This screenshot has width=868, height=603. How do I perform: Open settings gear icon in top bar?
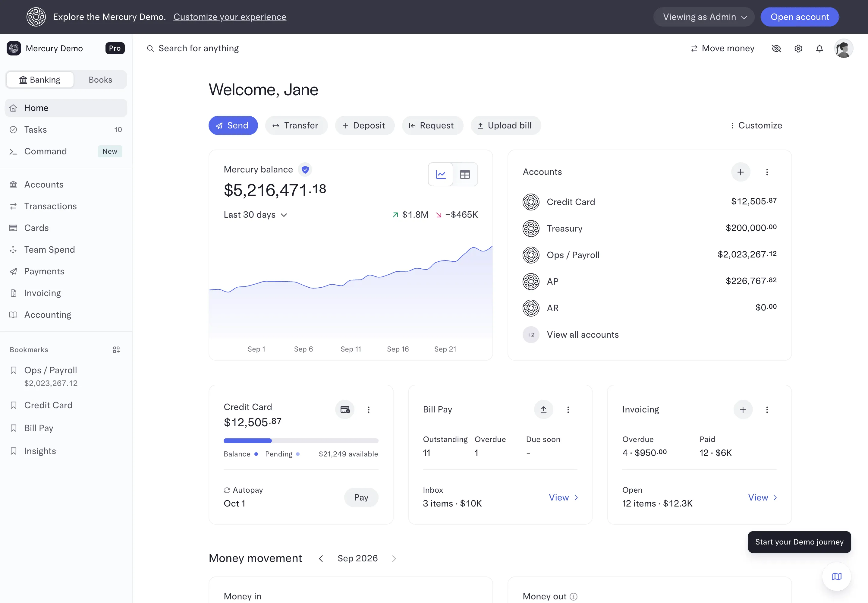tap(798, 48)
